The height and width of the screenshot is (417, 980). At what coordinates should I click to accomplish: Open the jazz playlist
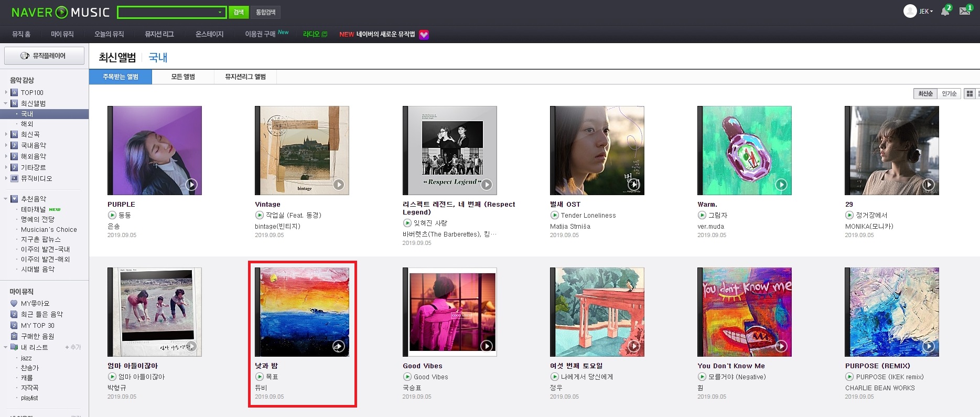(26, 358)
